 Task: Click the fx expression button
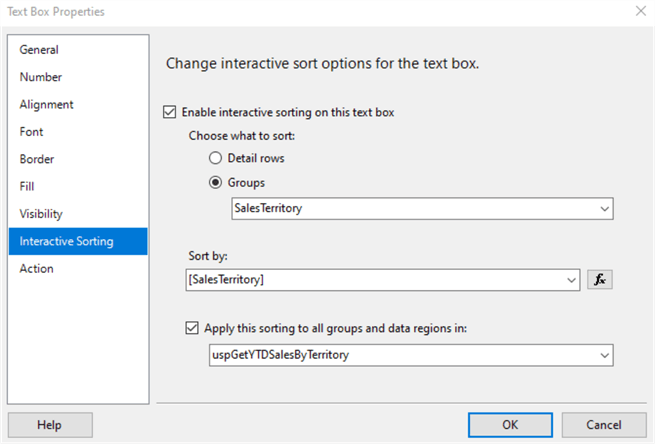[600, 280]
